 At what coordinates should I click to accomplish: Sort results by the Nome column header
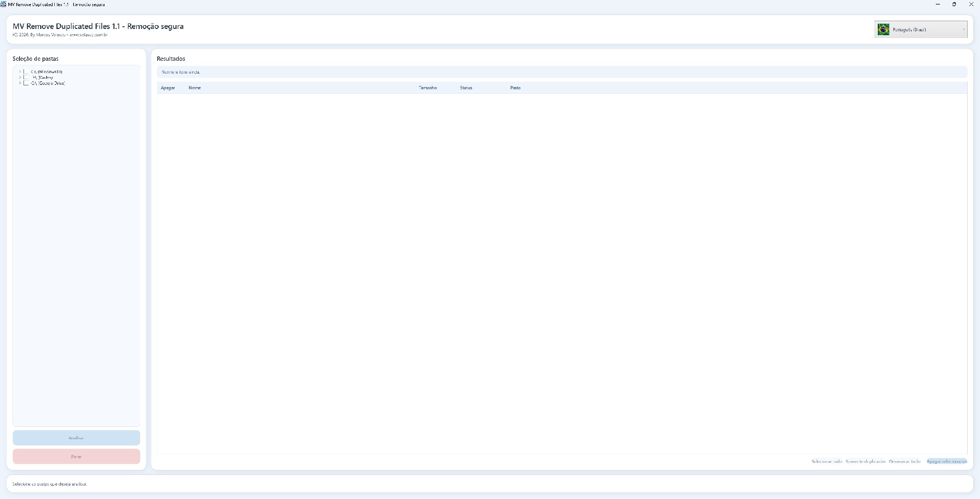pos(195,88)
